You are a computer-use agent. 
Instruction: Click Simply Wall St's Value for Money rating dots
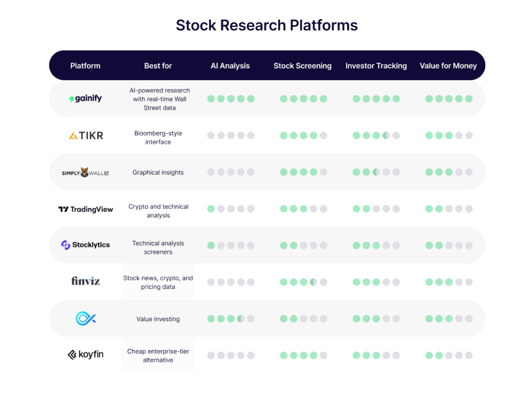[449, 172]
